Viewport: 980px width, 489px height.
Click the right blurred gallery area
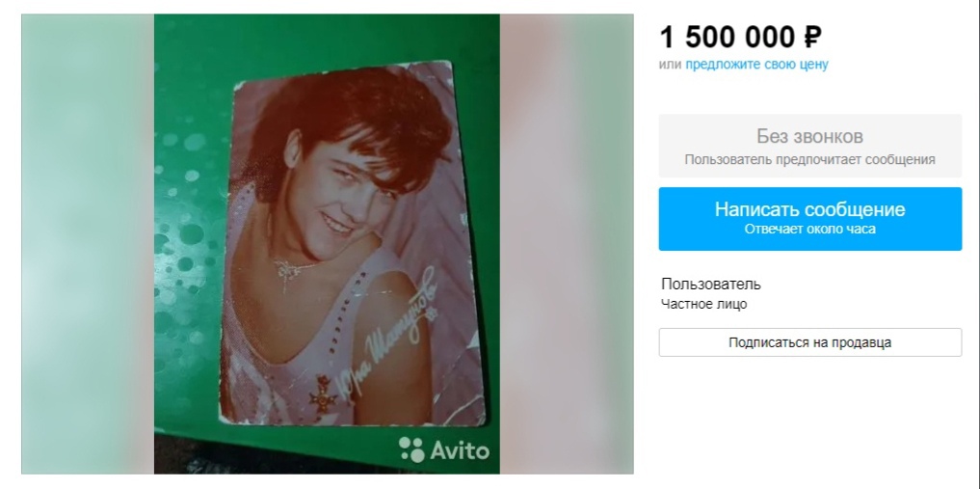coord(567,244)
